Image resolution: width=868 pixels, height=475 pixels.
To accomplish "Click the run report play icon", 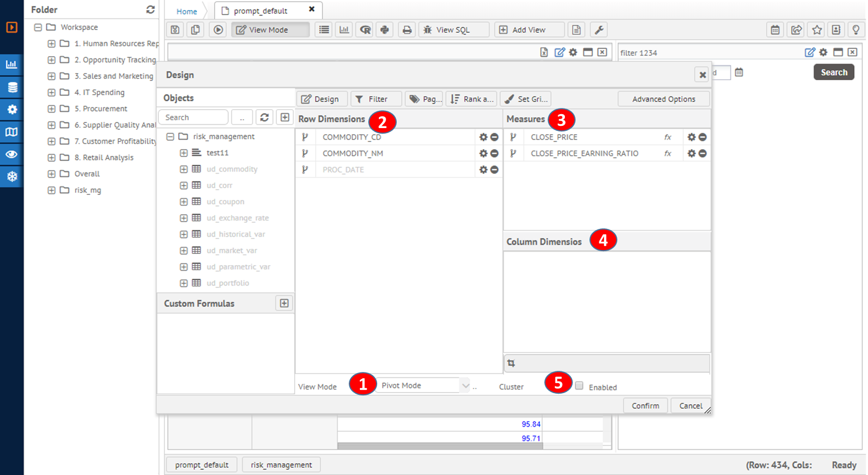I will (x=218, y=30).
